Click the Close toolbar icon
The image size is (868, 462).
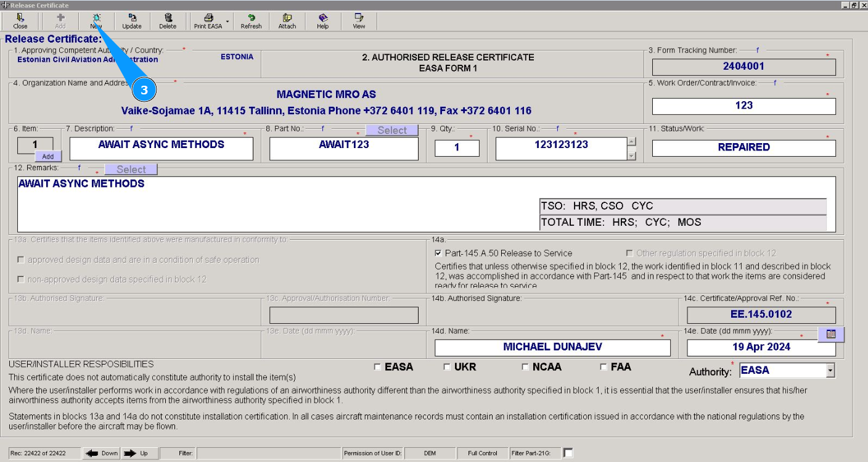point(20,21)
